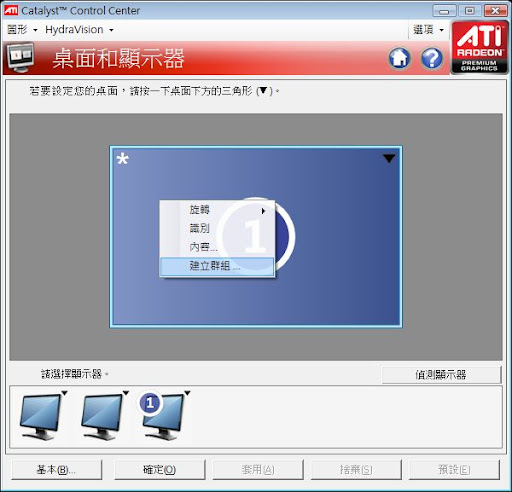Select the monitor icon labeled 1
The image size is (512, 492).
tap(163, 416)
